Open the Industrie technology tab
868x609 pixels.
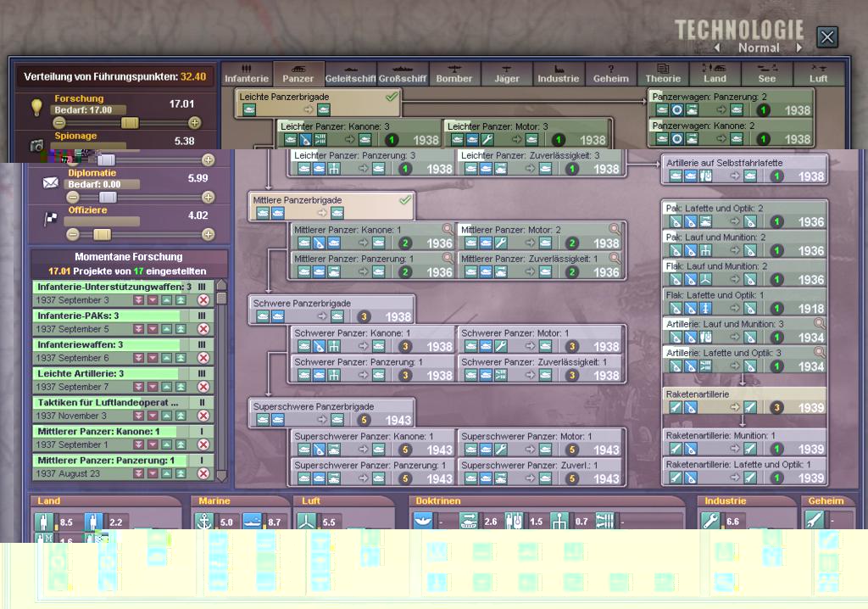click(x=558, y=74)
